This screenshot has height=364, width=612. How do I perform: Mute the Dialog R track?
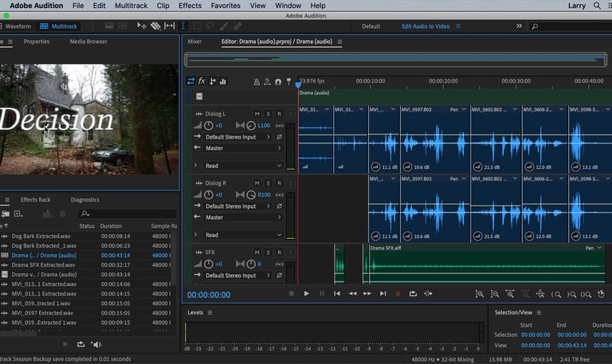tap(257, 183)
